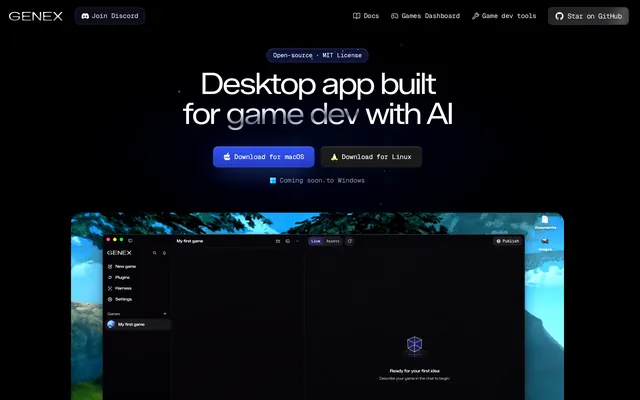
Task: Click the GENEX logo in the app sidebar
Action: pyautogui.click(x=119, y=253)
